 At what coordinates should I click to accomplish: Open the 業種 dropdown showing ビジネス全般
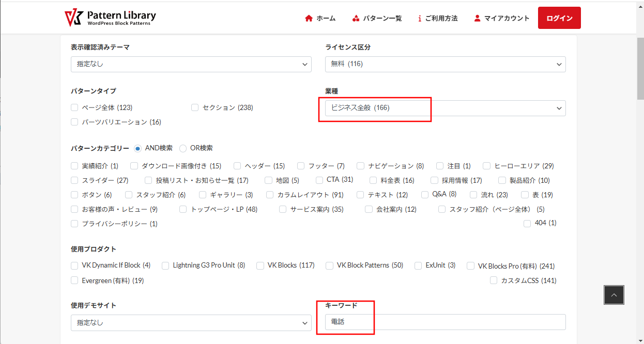point(445,108)
